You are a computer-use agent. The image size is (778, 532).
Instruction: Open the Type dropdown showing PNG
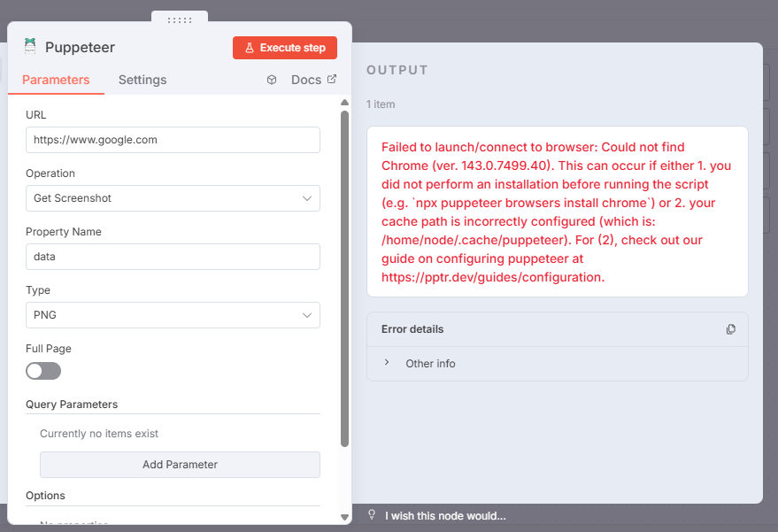[173, 315]
